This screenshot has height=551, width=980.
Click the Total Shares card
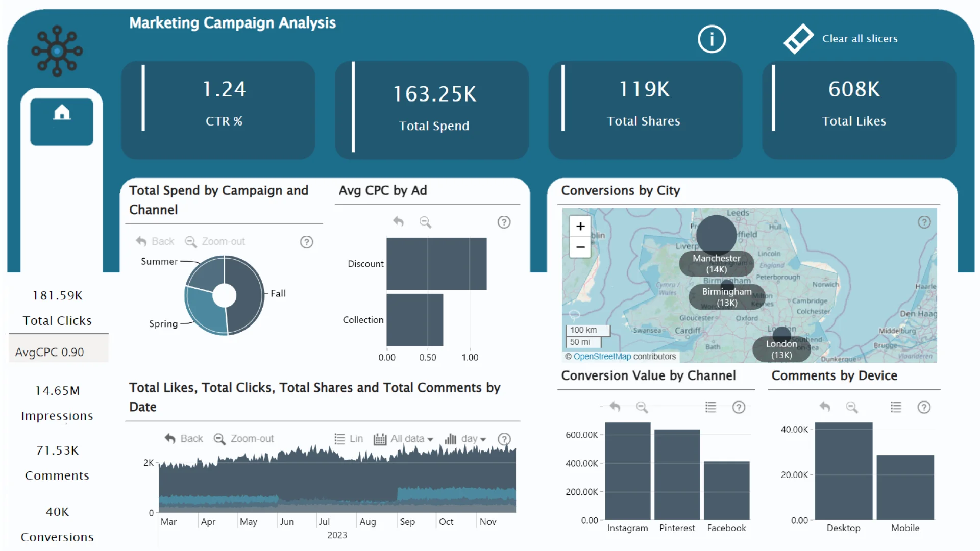pyautogui.click(x=645, y=110)
